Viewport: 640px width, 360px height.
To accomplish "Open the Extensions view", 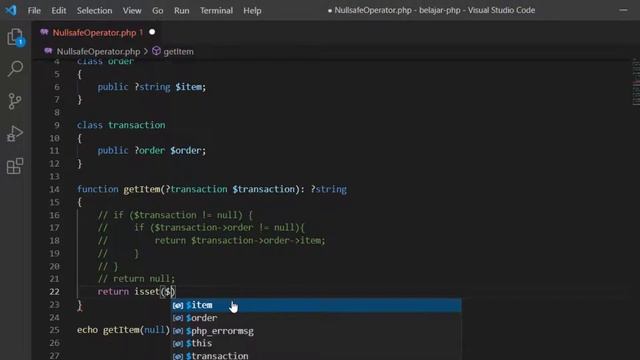I will (15, 166).
